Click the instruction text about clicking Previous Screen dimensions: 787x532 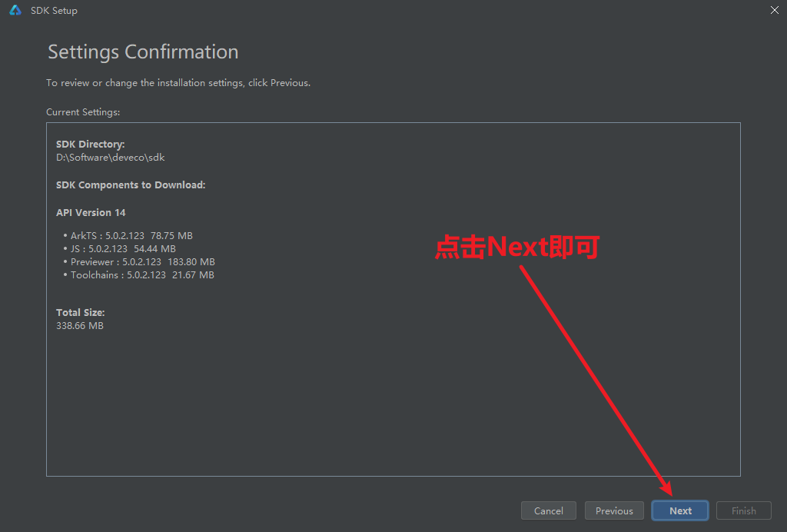pos(178,83)
